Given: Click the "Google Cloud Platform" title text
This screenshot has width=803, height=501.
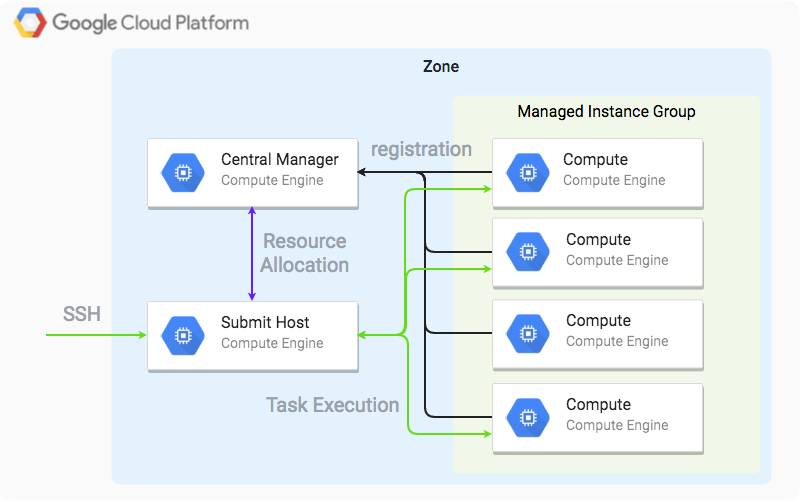Looking at the screenshot, I should (x=151, y=24).
